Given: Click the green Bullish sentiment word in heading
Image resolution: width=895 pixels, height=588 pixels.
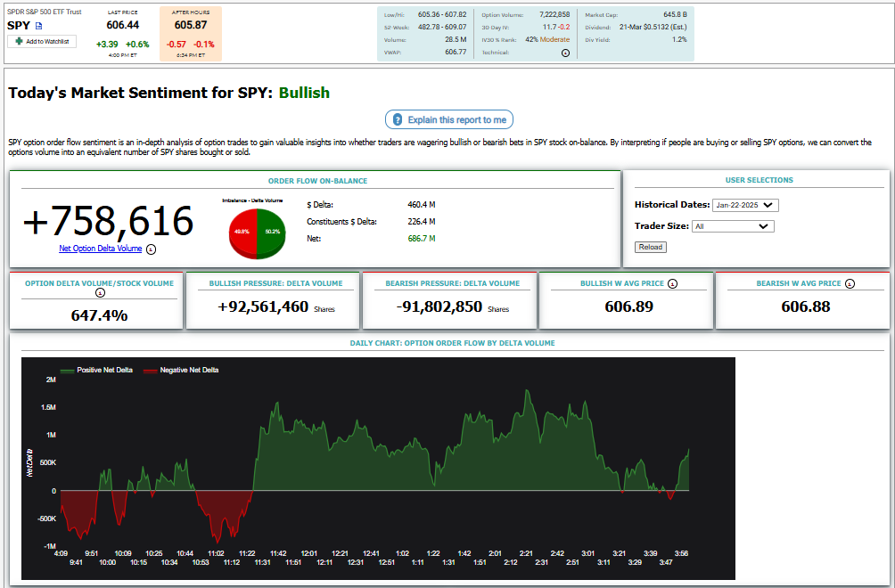Looking at the screenshot, I should (304, 93).
